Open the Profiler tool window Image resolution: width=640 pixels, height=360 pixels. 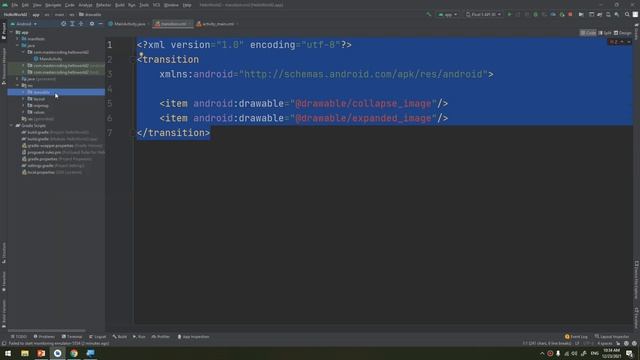(160, 337)
